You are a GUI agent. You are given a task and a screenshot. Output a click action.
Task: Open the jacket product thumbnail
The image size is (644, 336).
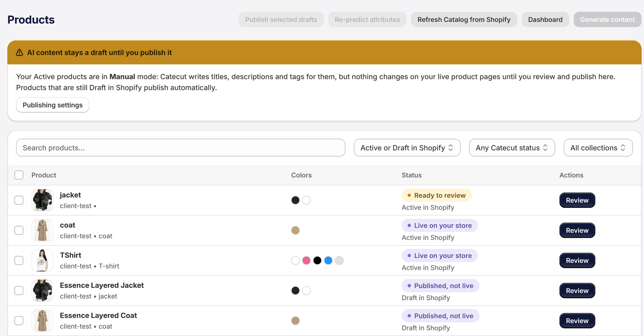tap(42, 200)
